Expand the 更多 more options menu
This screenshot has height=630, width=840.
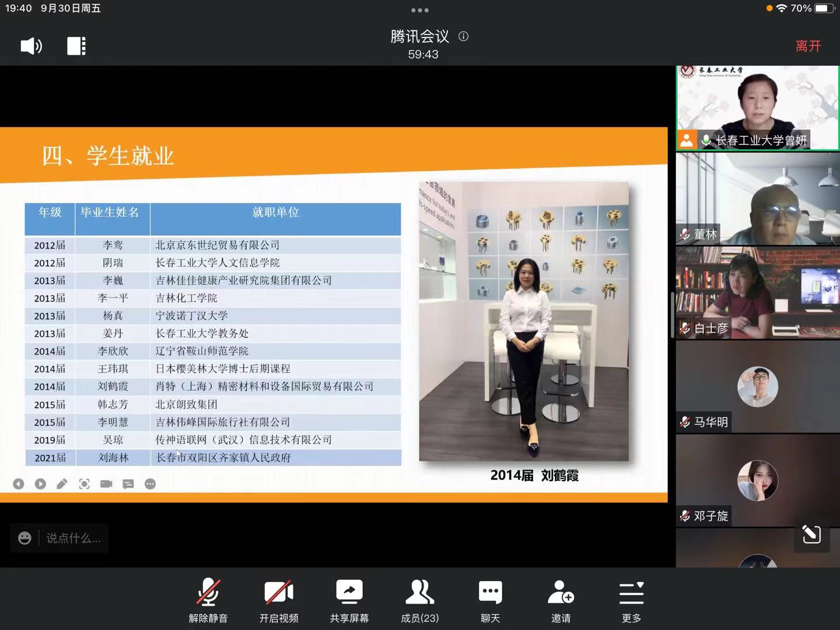click(x=631, y=601)
